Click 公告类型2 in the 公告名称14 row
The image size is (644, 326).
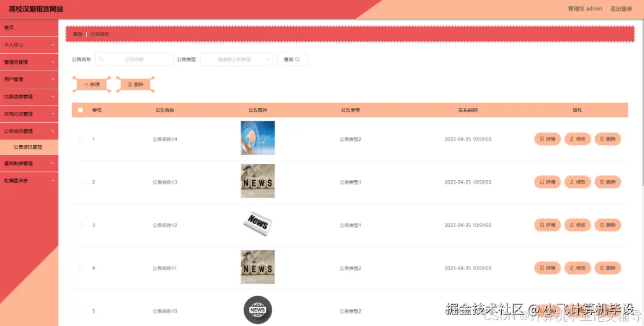click(350, 139)
